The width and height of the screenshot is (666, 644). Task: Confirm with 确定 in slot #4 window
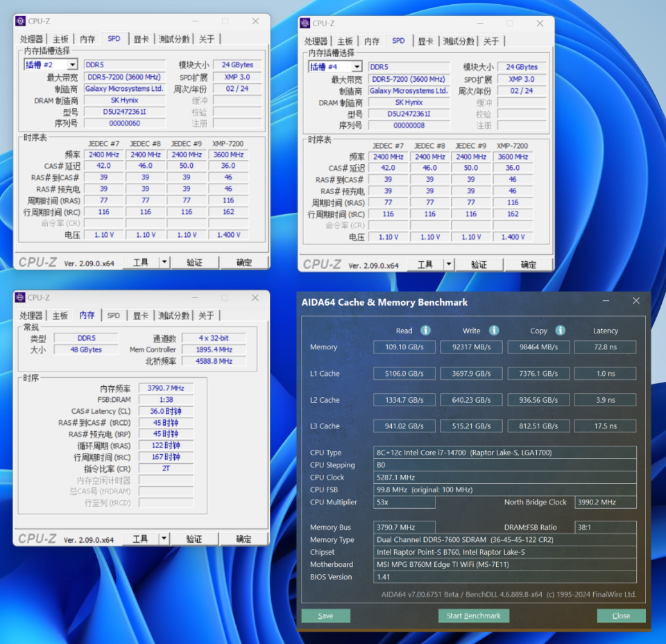point(529,265)
